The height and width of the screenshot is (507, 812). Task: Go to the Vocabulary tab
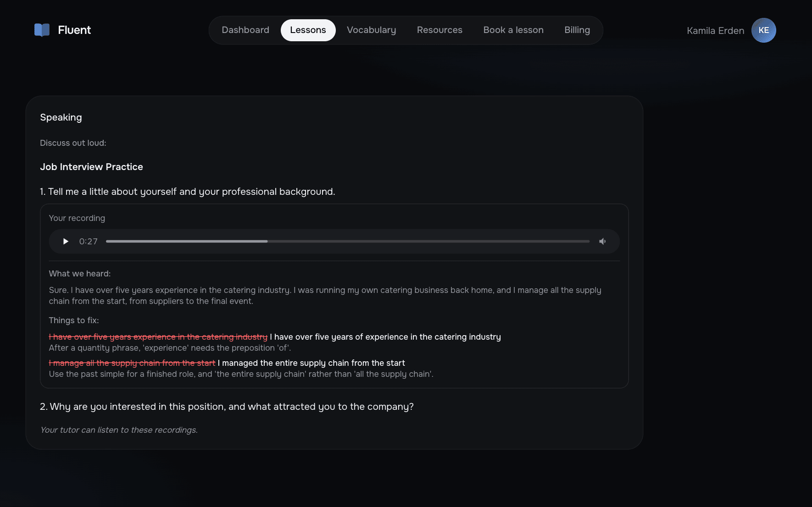371,30
